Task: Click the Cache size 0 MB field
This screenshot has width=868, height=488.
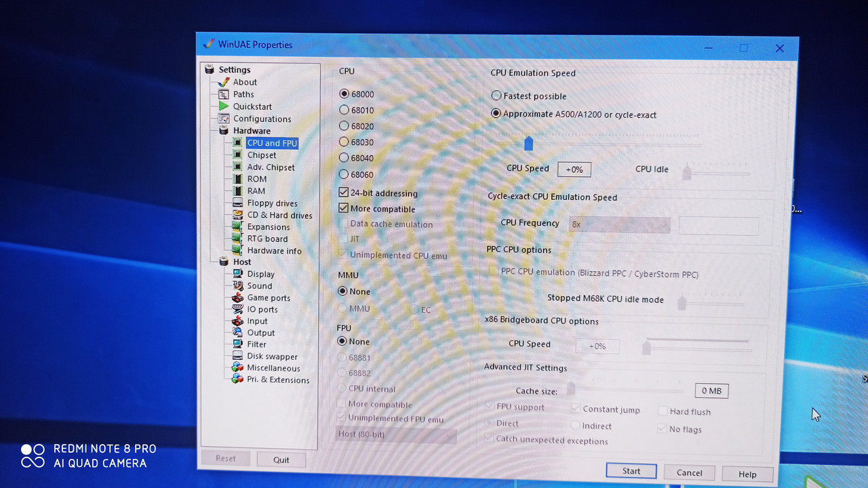Action: 711,391
